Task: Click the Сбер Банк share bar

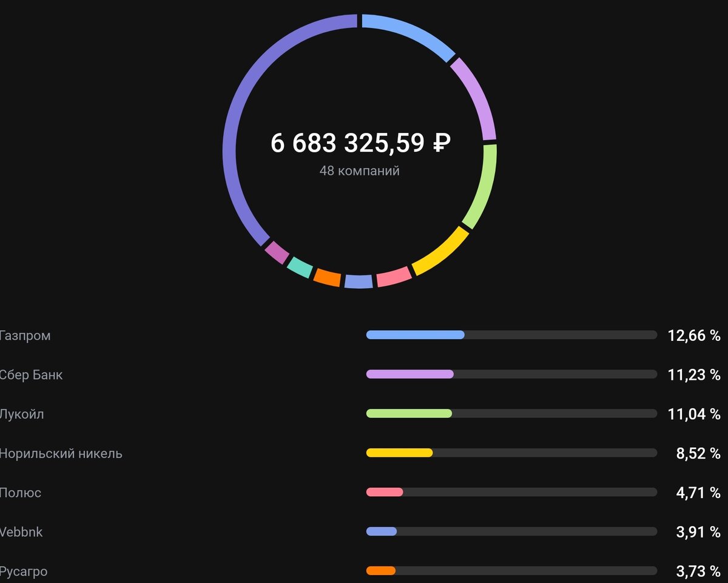Action: tap(511, 374)
